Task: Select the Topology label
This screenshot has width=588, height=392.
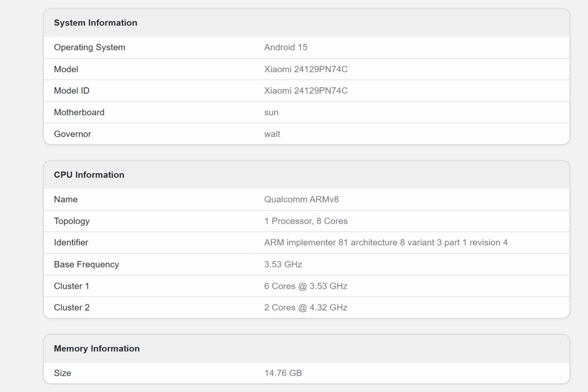Action: [72, 221]
